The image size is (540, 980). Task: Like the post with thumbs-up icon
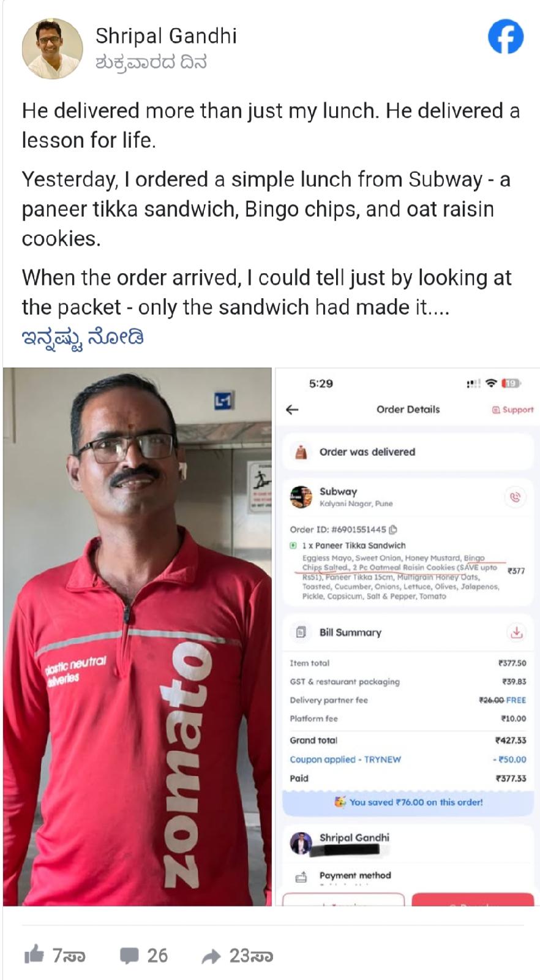point(34,955)
